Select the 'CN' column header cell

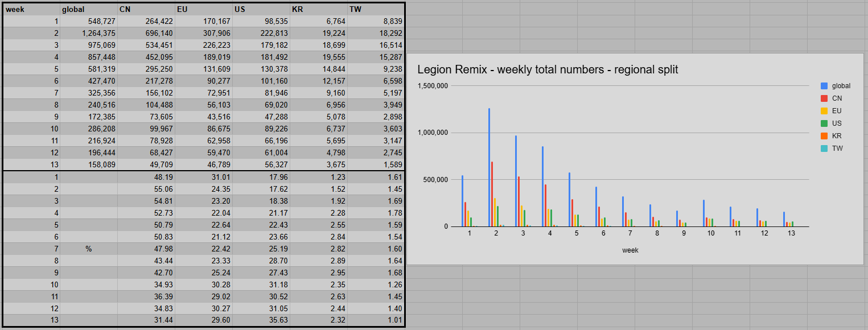tap(146, 9)
